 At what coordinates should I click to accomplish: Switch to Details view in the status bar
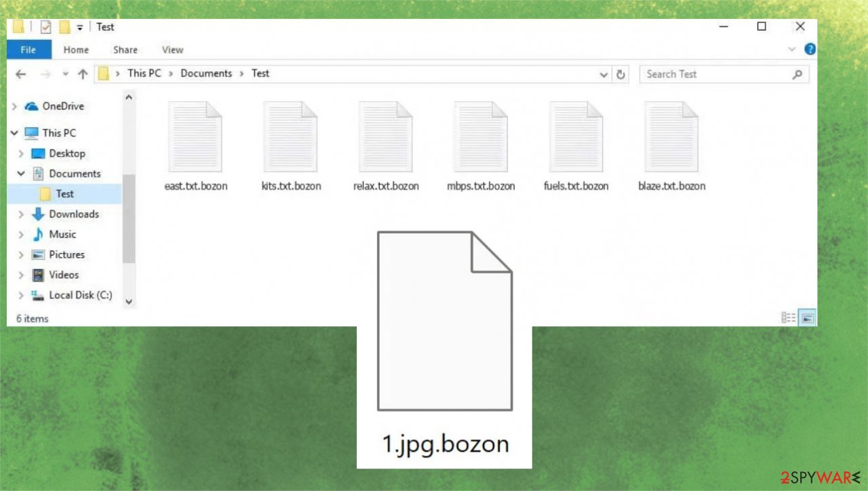point(788,317)
